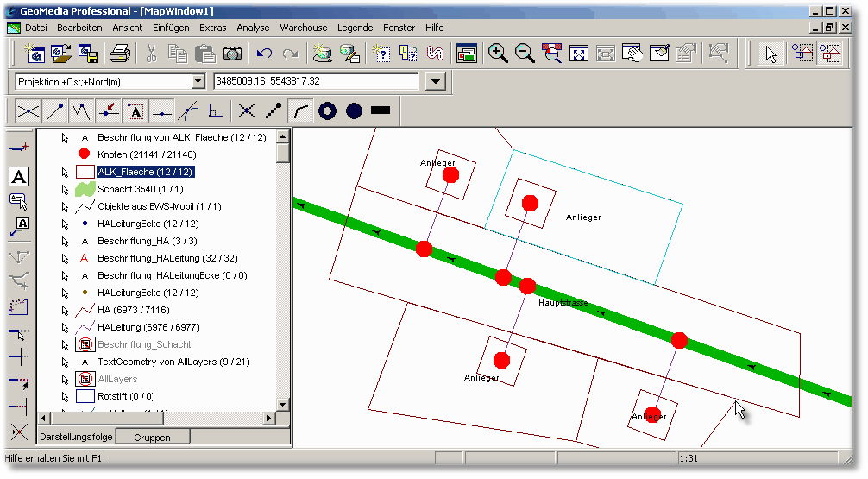Open the Analyse menu
868x479 pixels.
253,28
